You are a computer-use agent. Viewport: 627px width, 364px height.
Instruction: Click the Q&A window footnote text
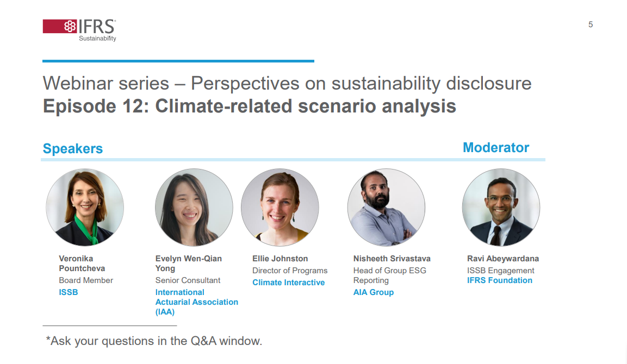[154, 341]
